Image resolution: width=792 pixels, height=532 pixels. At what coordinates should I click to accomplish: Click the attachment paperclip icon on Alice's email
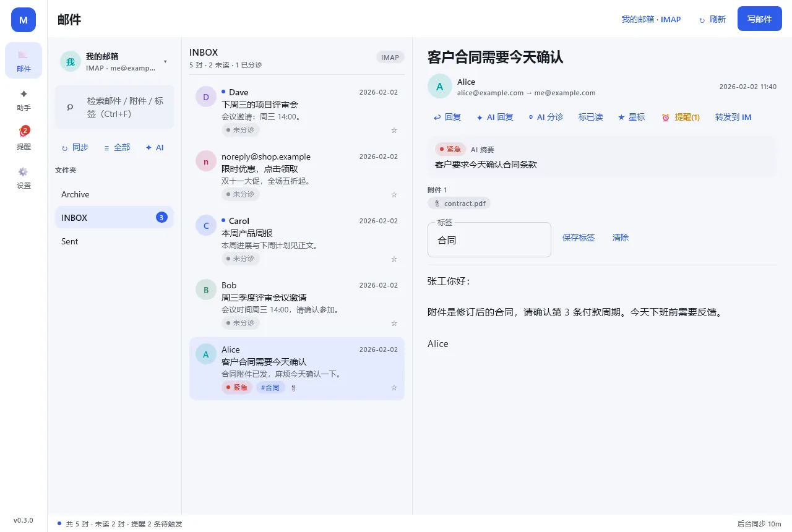coord(293,388)
